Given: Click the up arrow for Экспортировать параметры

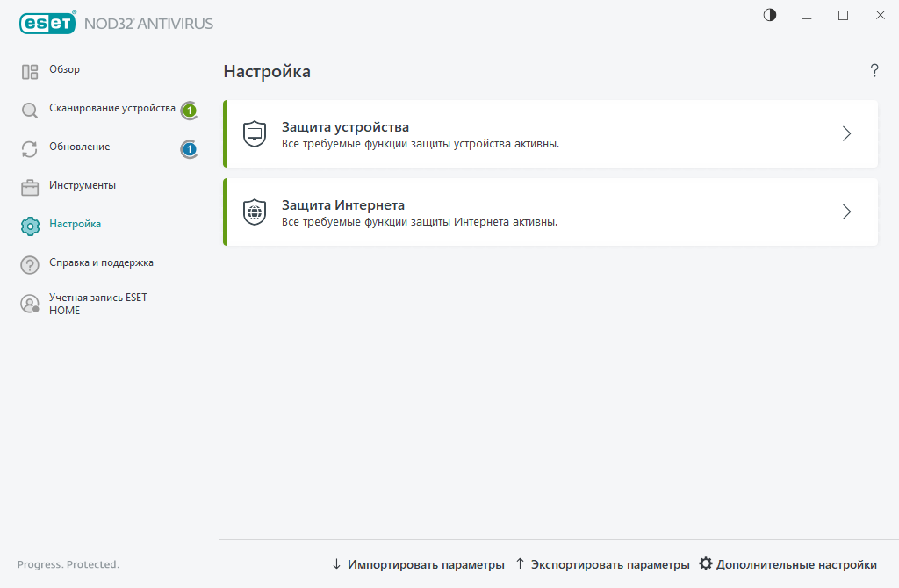Looking at the screenshot, I should click(x=520, y=563).
